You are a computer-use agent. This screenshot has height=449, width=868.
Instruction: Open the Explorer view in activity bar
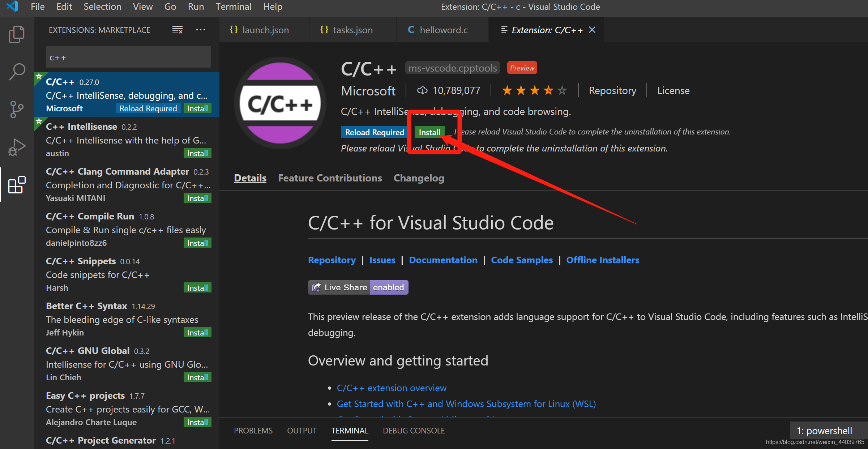pyautogui.click(x=17, y=34)
